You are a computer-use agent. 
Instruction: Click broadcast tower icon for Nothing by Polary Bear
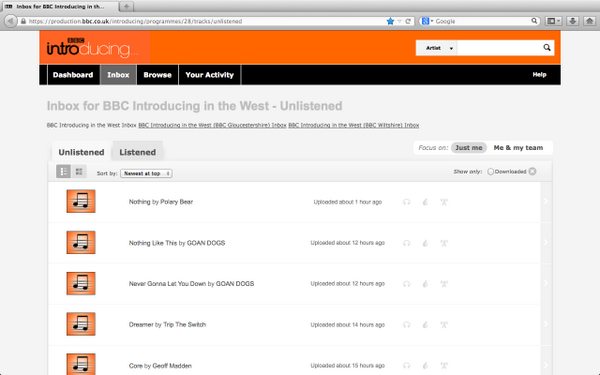coord(444,202)
